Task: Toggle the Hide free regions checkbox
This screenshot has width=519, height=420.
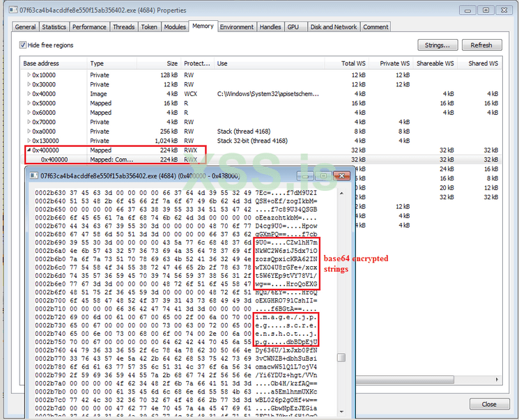Action: 23,45
